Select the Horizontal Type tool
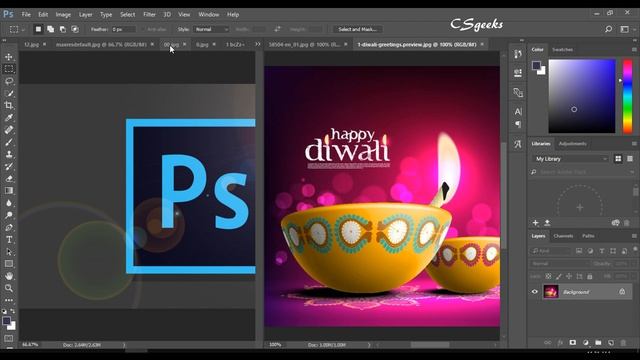Viewport: 640px width, 360px height. [9, 240]
